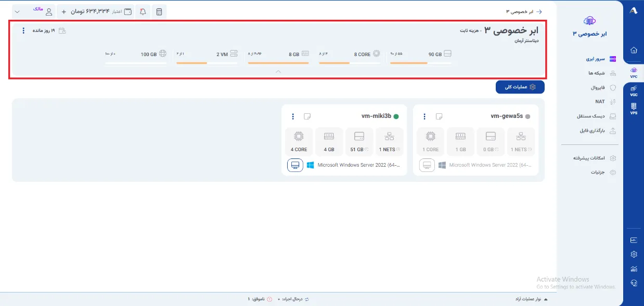
Task: Open the note icon on vm-gewa5s
Action: (x=439, y=116)
